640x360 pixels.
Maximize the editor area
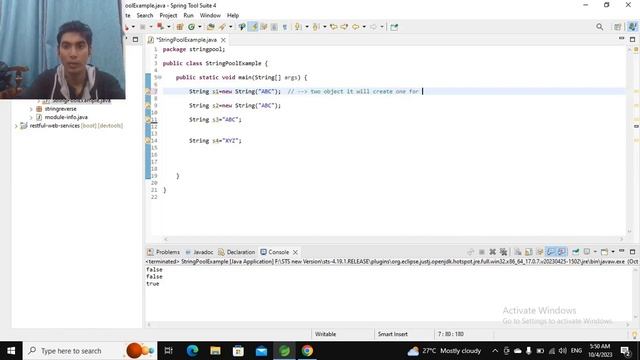click(632, 39)
